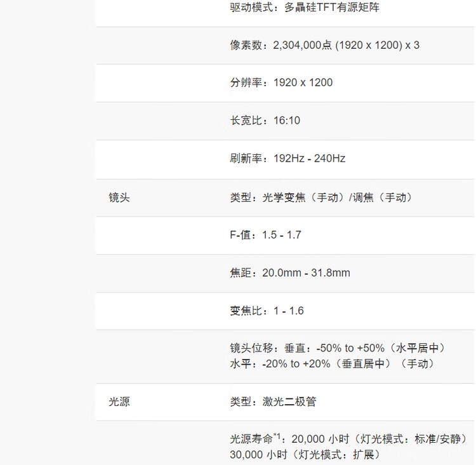Viewport: 476px width, 465px height.
Task: Select the lens type row 类型：光学变焦（手动）/调焦（手动）
Action: 321,197
